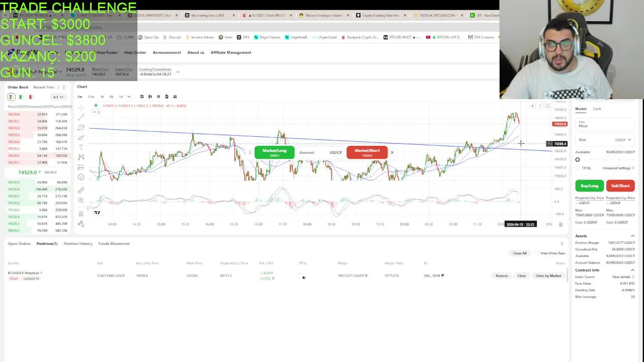Edit position TP/SL icon
The height and width of the screenshot is (362, 644).
click(x=303, y=277)
